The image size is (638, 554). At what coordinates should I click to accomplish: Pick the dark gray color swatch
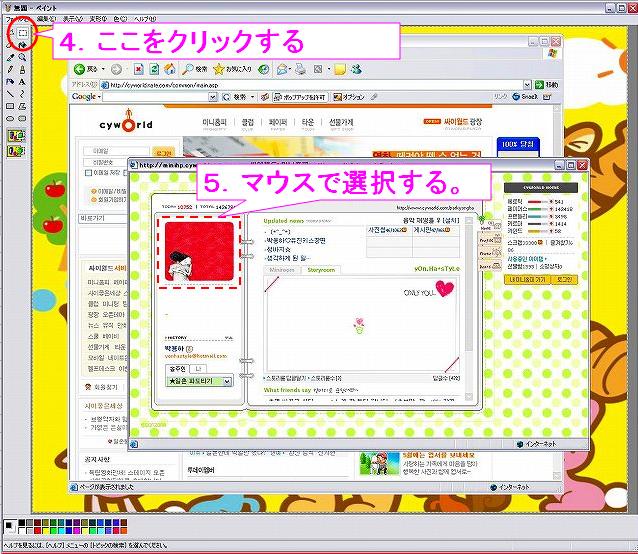pos(30,522)
